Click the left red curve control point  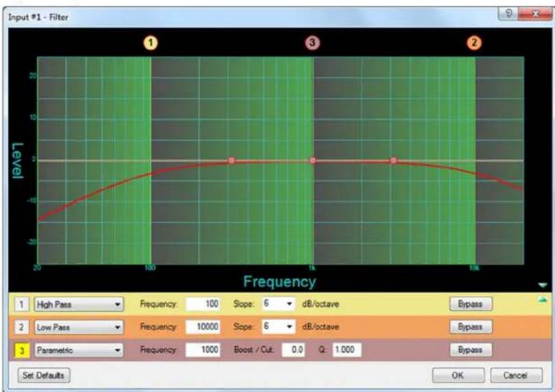point(231,160)
